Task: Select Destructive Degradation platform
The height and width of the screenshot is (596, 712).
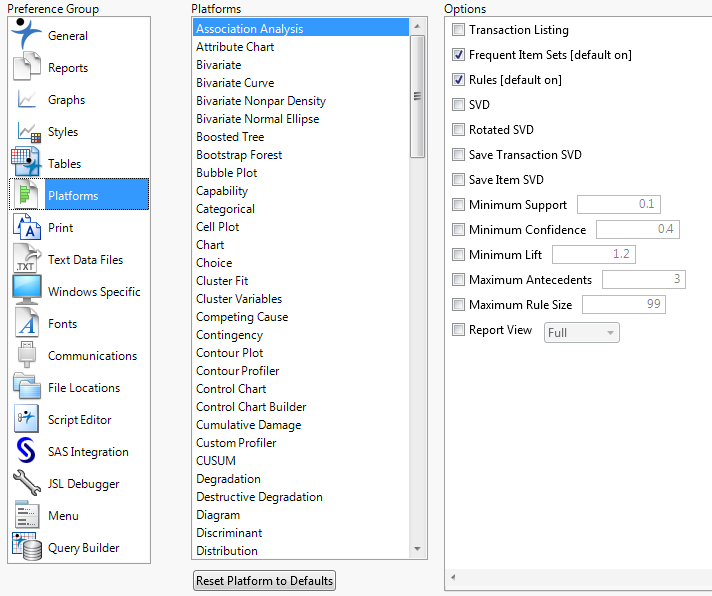Action: click(x=301, y=497)
